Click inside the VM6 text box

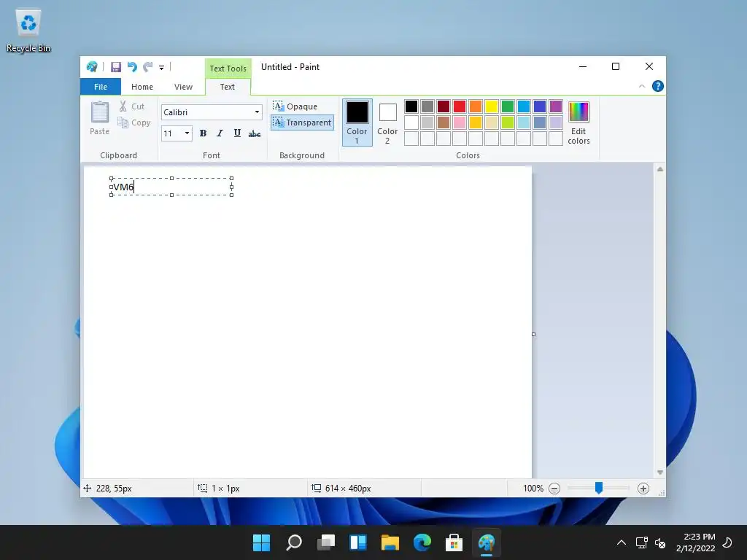[171, 187]
